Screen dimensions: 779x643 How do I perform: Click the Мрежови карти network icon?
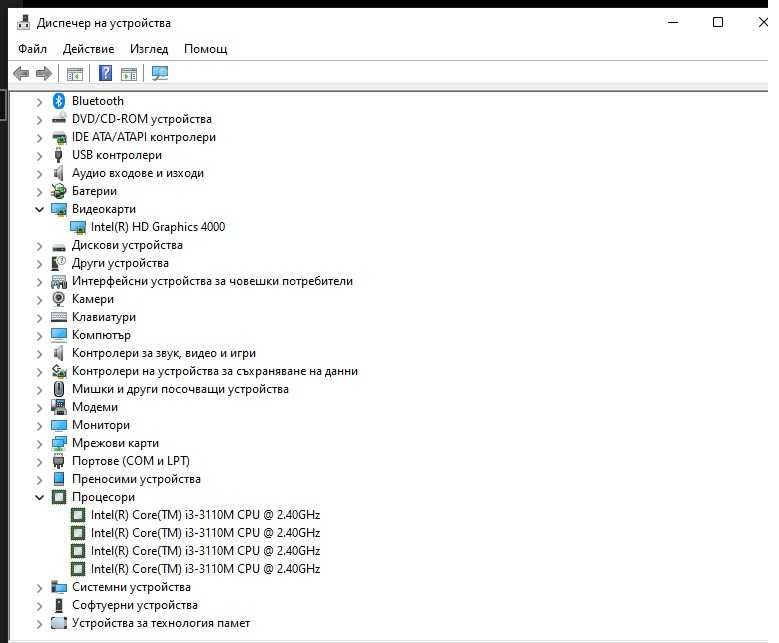(59, 443)
